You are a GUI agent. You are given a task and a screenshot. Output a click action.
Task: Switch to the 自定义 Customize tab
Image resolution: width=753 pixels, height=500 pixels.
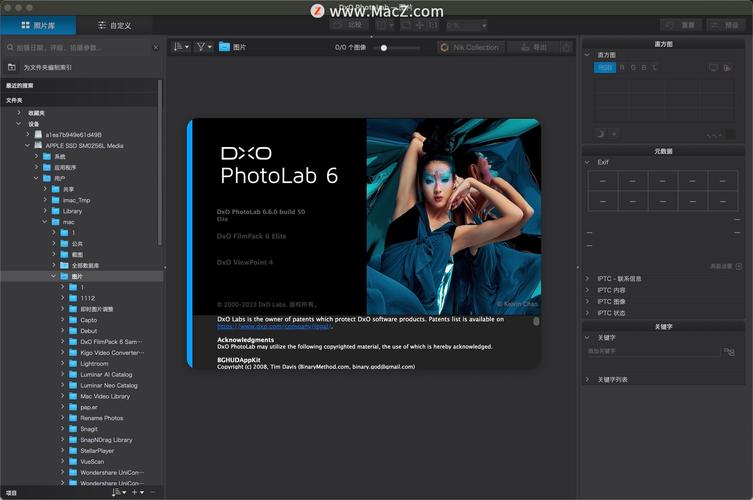pos(114,25)
